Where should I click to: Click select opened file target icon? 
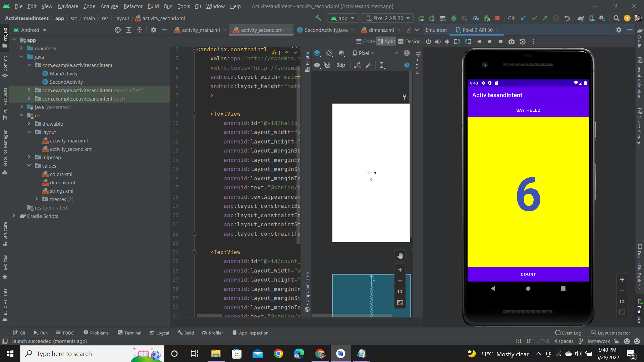point(118,30)
